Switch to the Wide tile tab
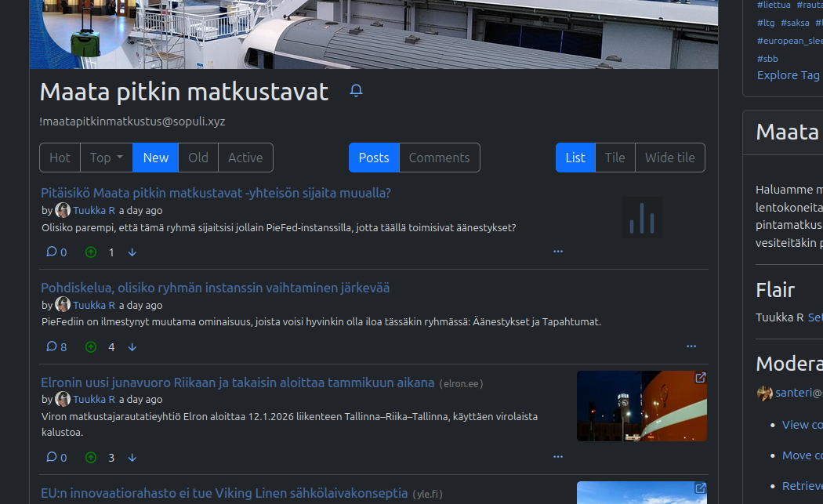Viewport: 823px width, 504px height. [x=669, y=158]
